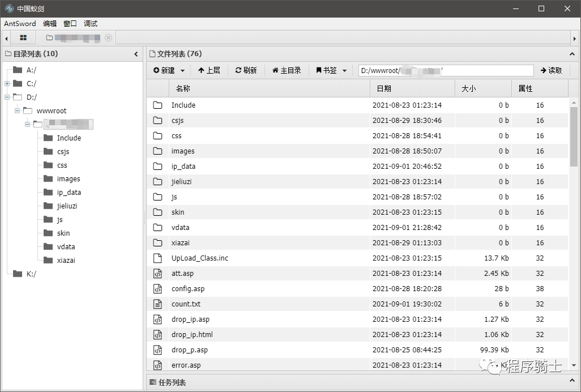Collapse the wwwroot tree node
The height and width of the screenshot is (392, 581).
tap(16, 110)
